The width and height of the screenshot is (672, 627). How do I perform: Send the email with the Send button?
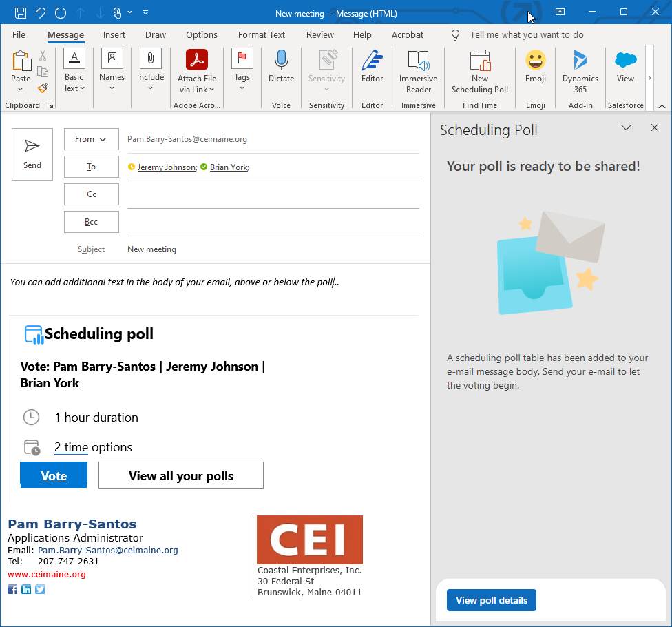pyautogui.click(x=32, y=154)
